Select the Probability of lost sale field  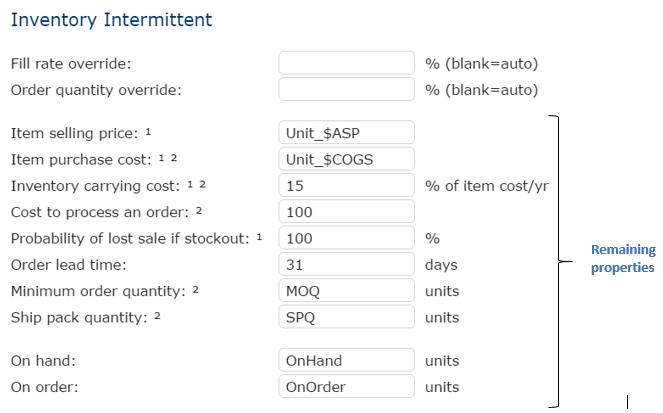[x=346, y=238]
